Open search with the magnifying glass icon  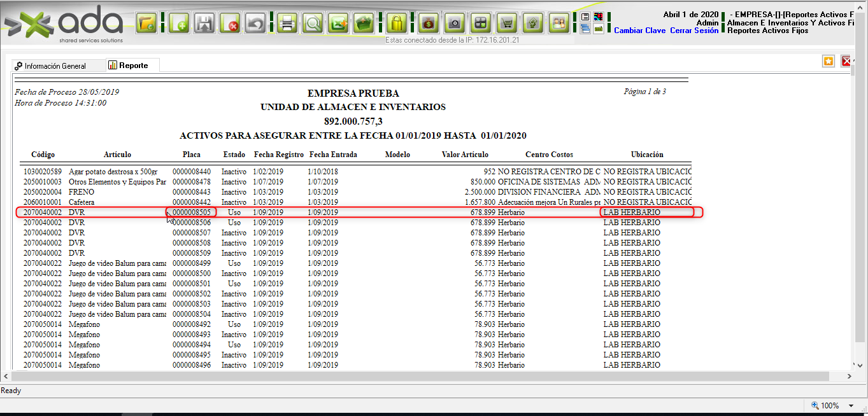tap(313, 24)
